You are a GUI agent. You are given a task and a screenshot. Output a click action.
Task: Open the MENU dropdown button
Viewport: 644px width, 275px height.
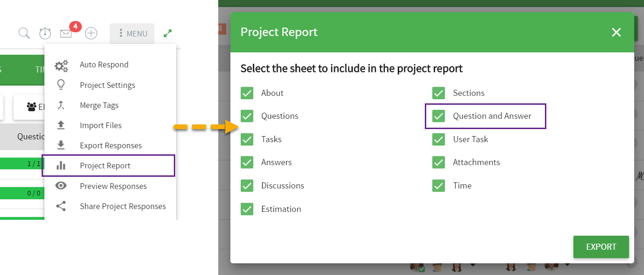132,34
